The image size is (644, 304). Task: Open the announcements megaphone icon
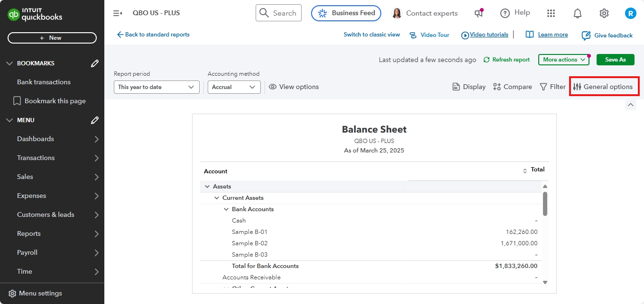pos(479,13)
